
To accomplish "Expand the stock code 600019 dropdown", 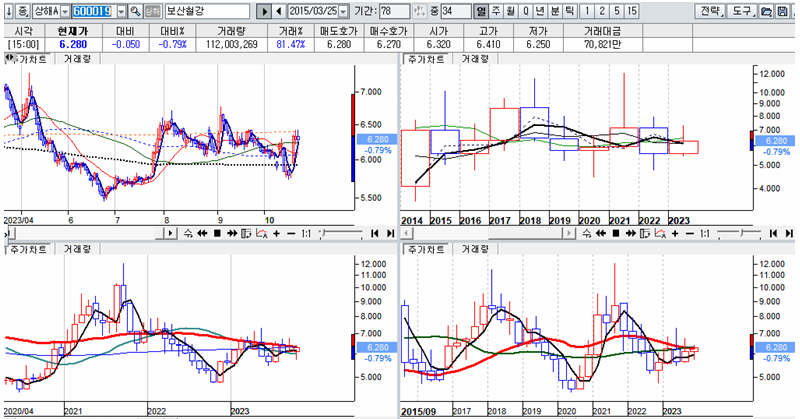I will tap(122, 11).
